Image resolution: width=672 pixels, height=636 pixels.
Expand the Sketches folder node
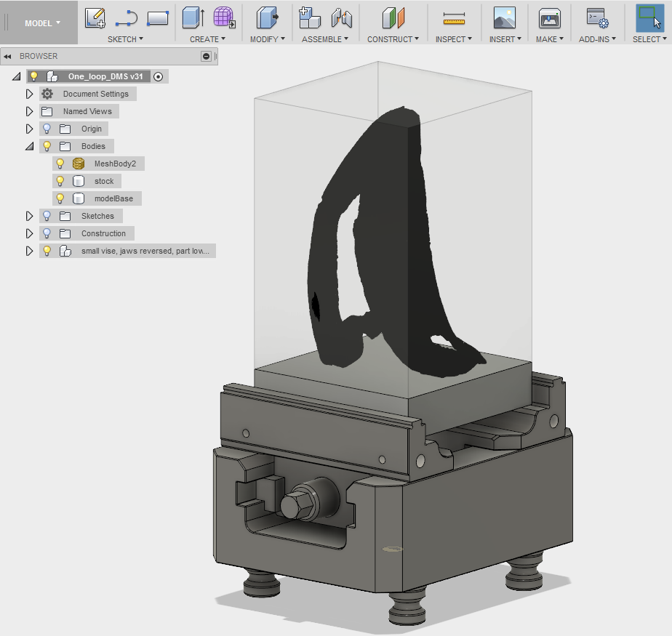(x=29, y=217)
